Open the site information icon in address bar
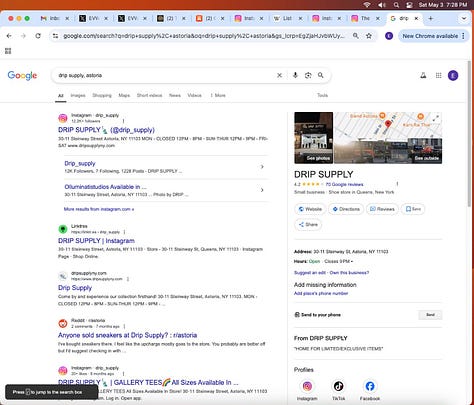 click(x=55, y=36)
